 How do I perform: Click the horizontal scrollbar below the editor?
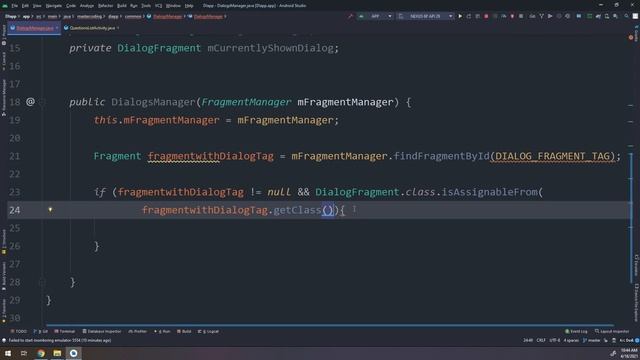331,325
